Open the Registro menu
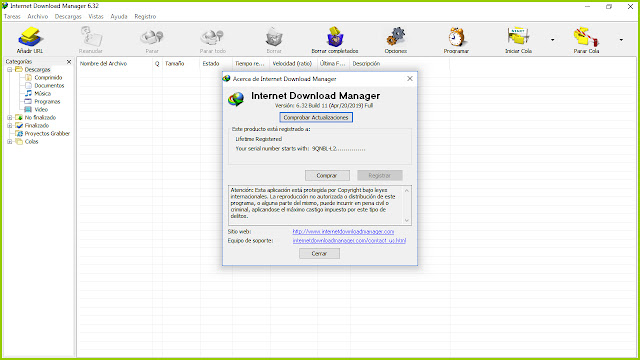This screenshot has width=640, height=360. coord(145,17)
